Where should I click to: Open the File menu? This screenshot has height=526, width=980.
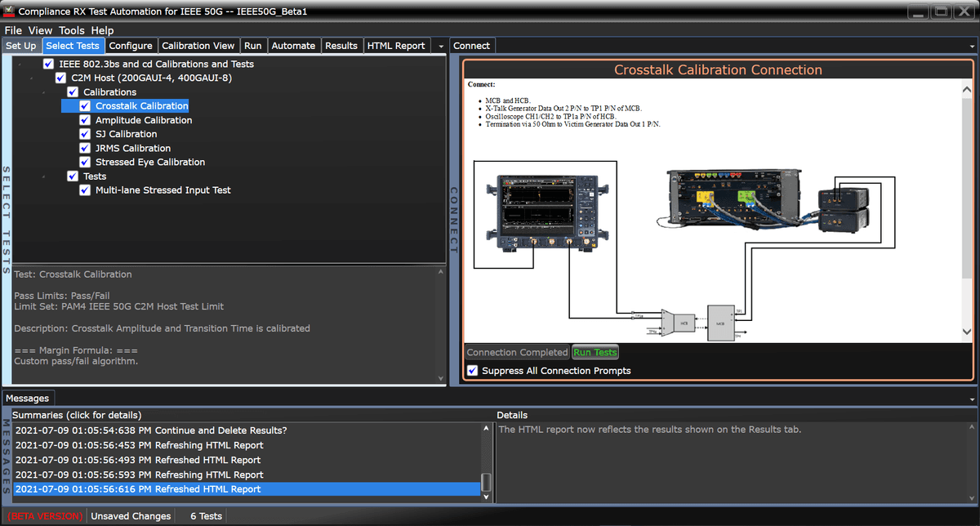tap(12, 29)
